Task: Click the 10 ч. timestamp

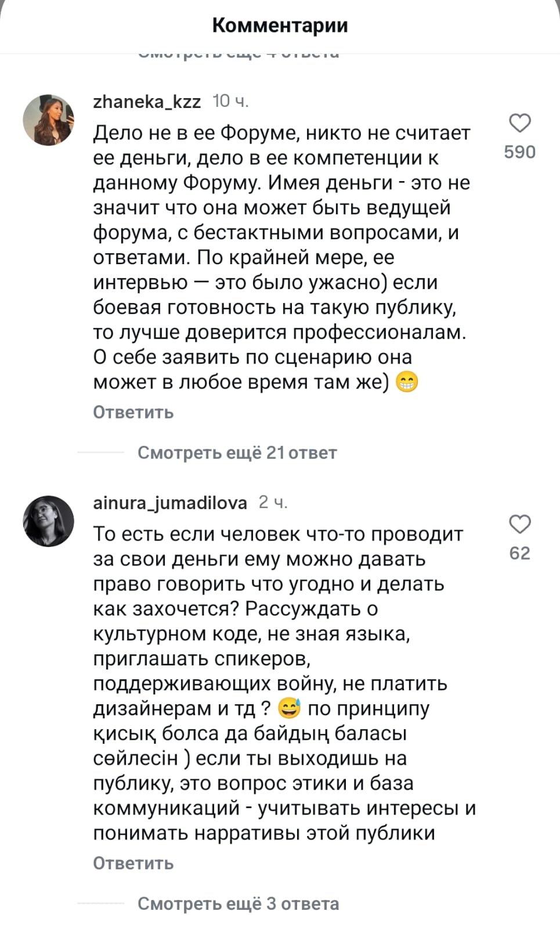Action: tap(231, 102)
